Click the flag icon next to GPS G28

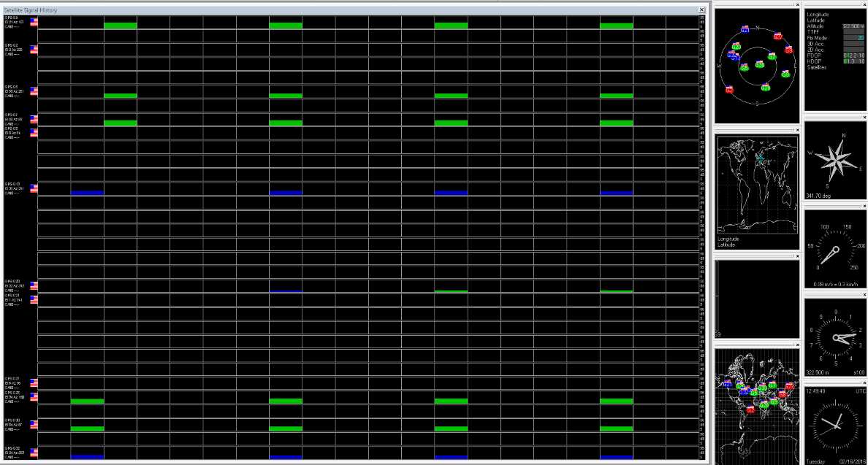34,396
